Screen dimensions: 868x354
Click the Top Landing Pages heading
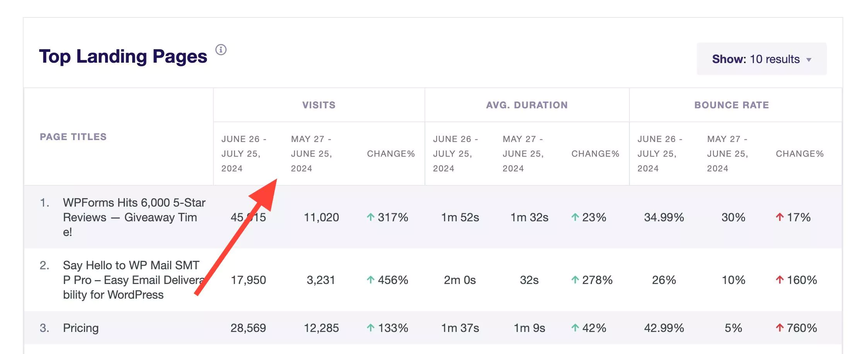click(123, 56)
